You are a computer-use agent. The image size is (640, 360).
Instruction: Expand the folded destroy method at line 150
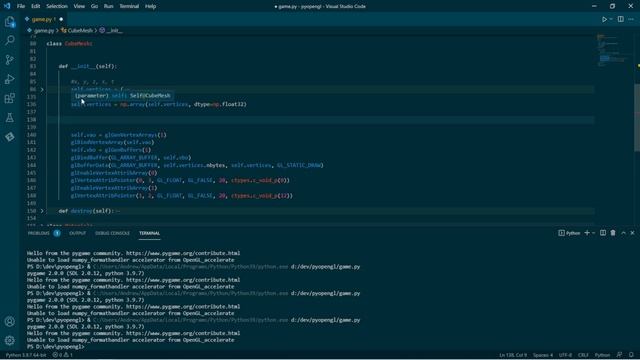tap(42, 211)
